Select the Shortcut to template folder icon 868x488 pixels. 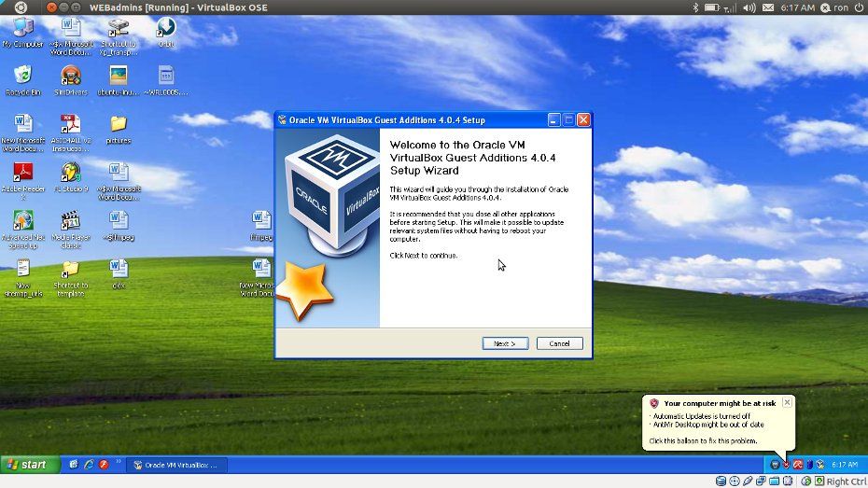pos(71,278)
